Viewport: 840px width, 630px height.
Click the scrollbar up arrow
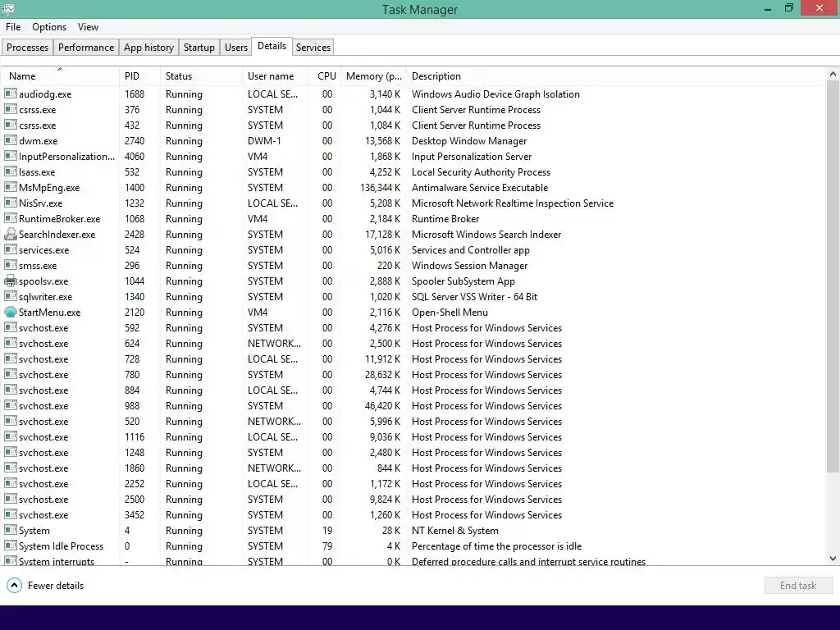point(833,75)
